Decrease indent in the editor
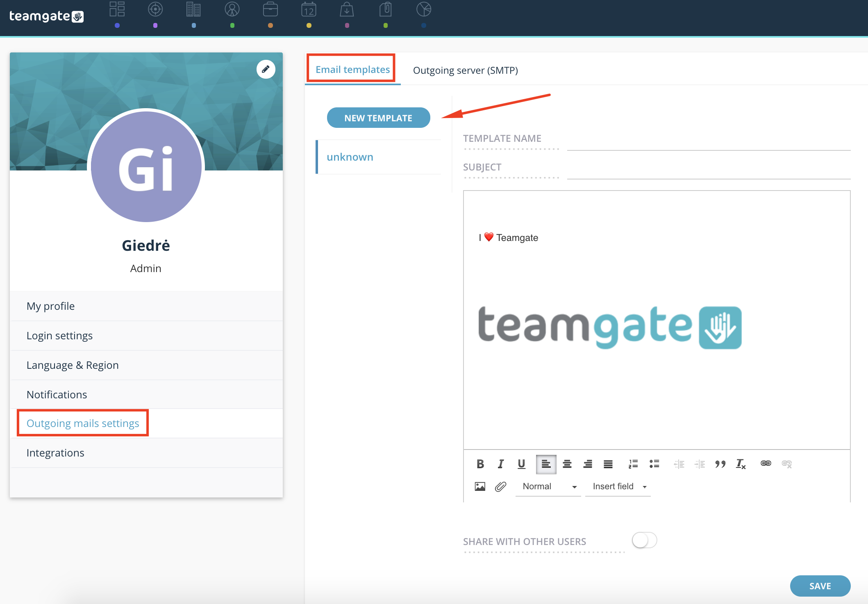The image size is (868, 604). 679,464
